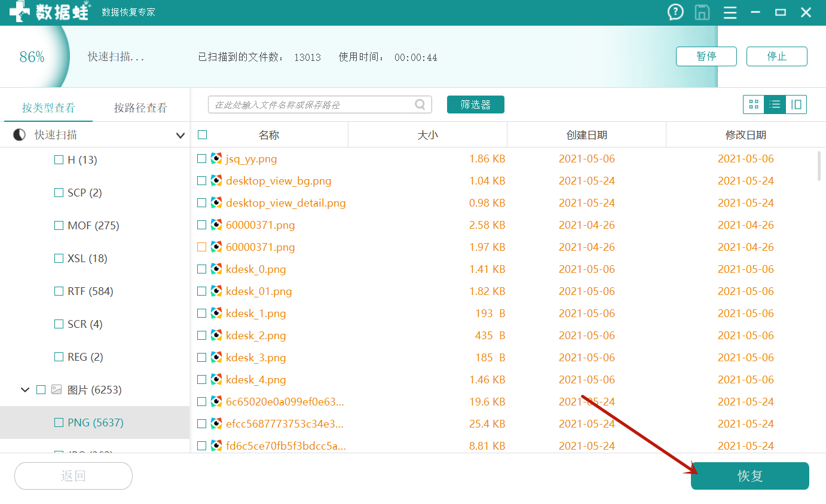Click the file icon of kdesk_3.png
Viewport: 826px width, 504px height.
[x=216, y=358]
